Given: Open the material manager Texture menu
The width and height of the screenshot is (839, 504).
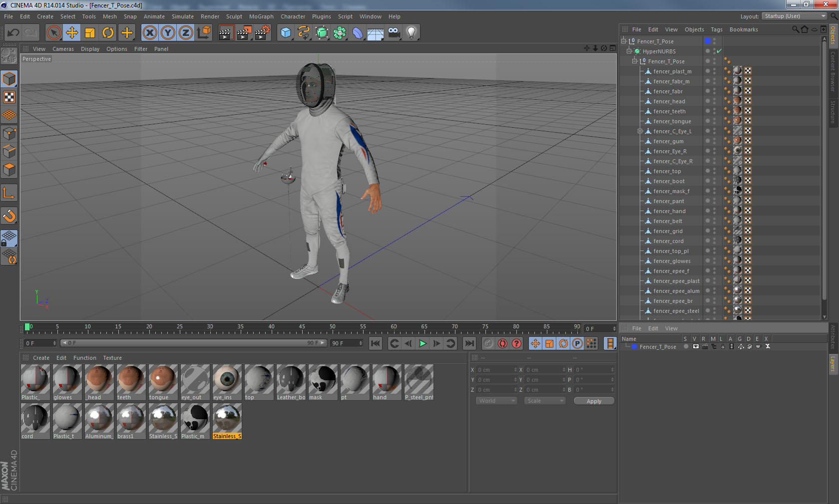Looking at the screenshot, I should coord(112,358).
